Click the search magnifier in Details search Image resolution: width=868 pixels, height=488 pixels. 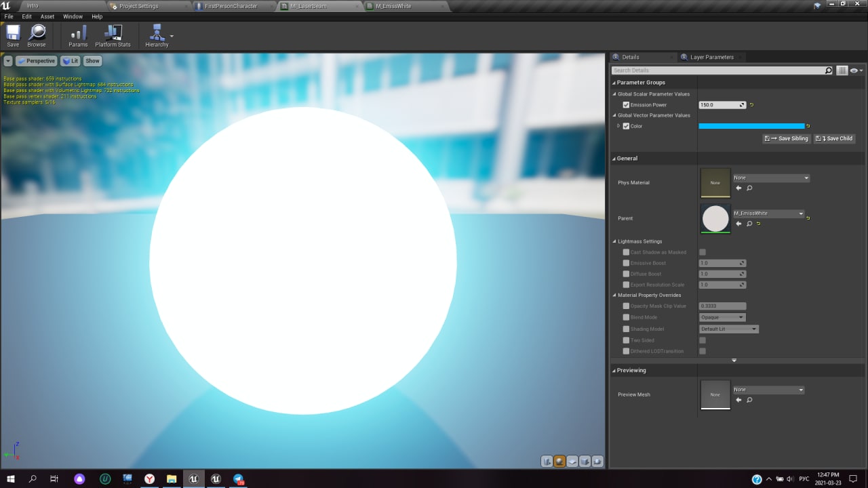(828, 70)
